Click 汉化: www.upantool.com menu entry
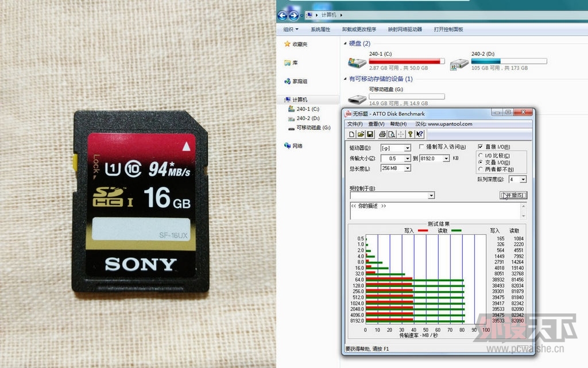The image size is (588, 368). (x=444, y=124)
